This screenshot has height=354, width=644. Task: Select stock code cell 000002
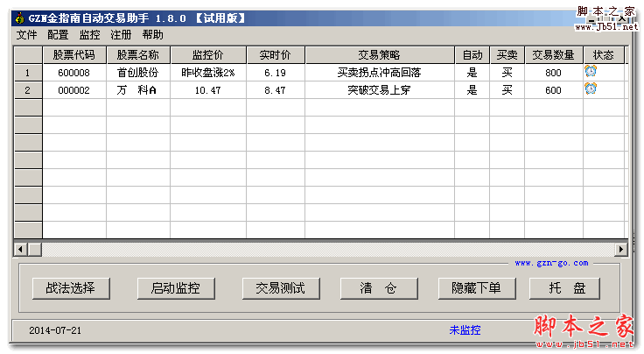coord(73,90)
